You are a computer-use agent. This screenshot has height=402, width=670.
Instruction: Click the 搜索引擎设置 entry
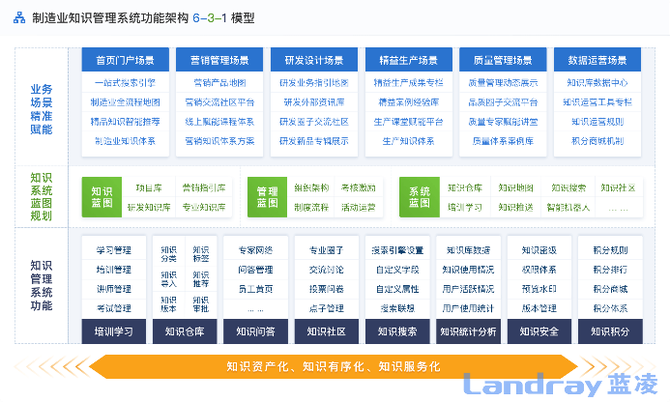[397, 250]
